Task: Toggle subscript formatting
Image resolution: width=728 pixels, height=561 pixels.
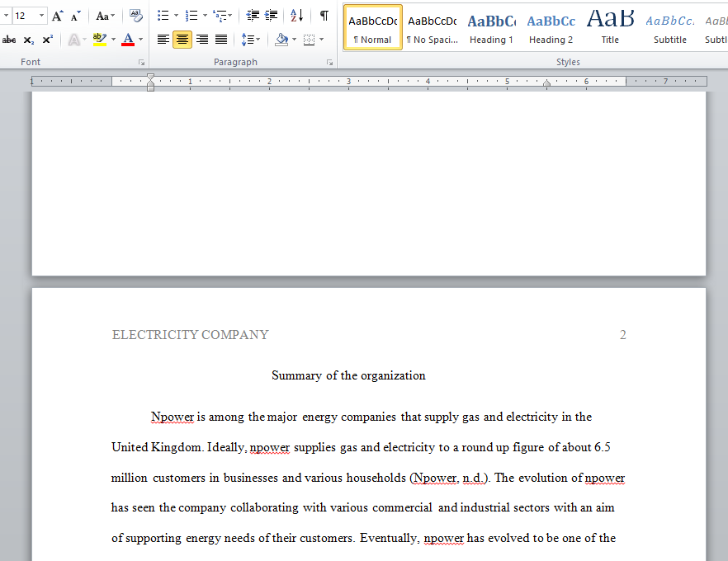Action: click(x=29, y=40)
